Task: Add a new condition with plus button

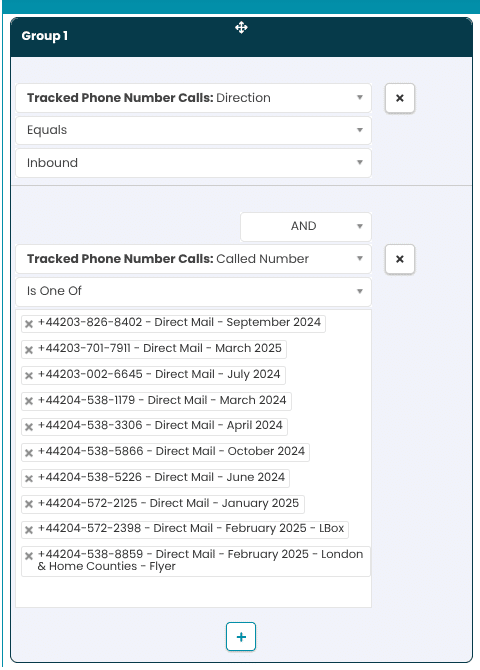Action: pyautogui.click(x=241, y=637)
